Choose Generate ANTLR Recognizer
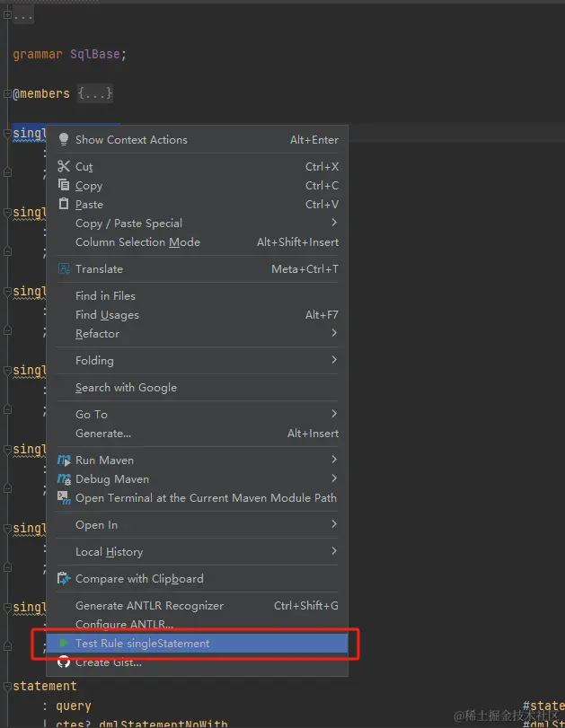Image resolution: width=565 pixels, height=728 pixels. (198, 605)
